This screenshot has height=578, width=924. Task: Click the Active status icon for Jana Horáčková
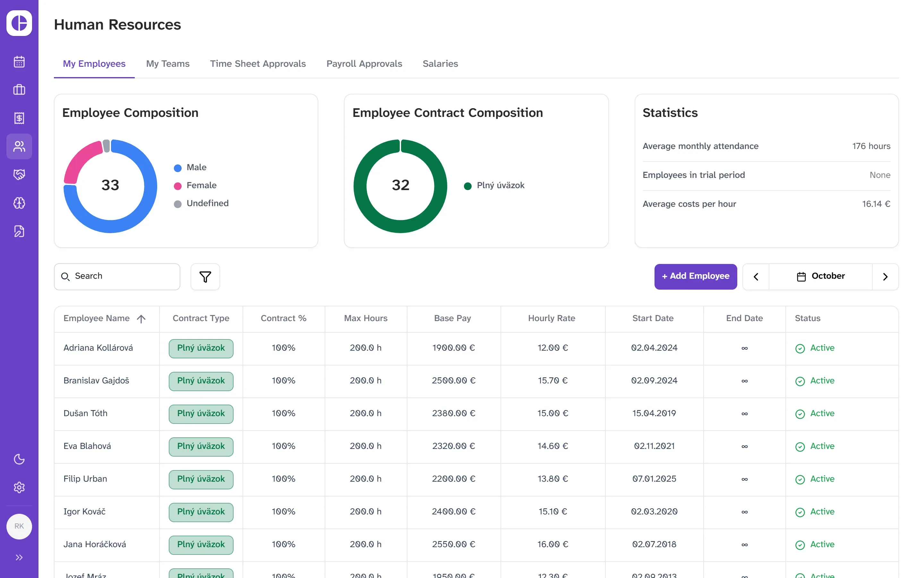click(x=800, y=545)
